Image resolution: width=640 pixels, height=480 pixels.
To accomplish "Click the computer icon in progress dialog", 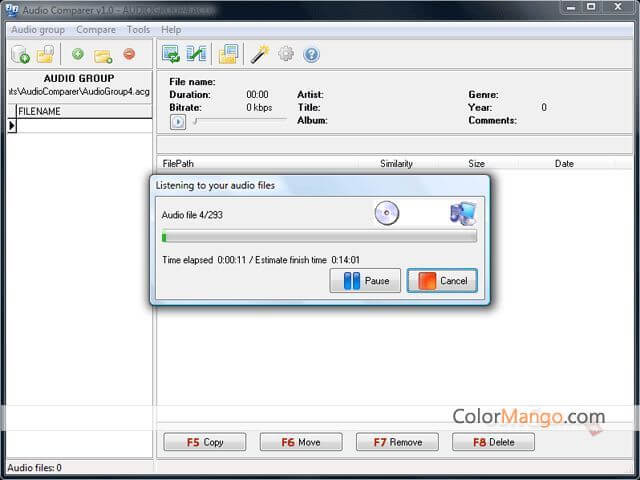I will point(463,213).
